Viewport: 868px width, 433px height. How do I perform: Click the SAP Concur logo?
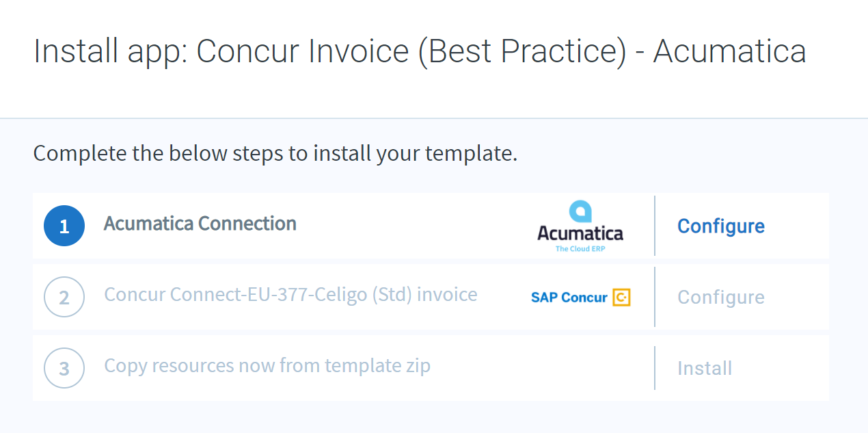tap(580, 297)
